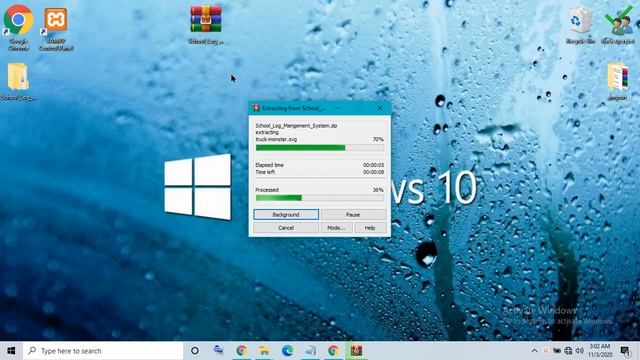Open the Action Center notifications
This screenshot has width=640, height=360.
click(x=625, y=351)
